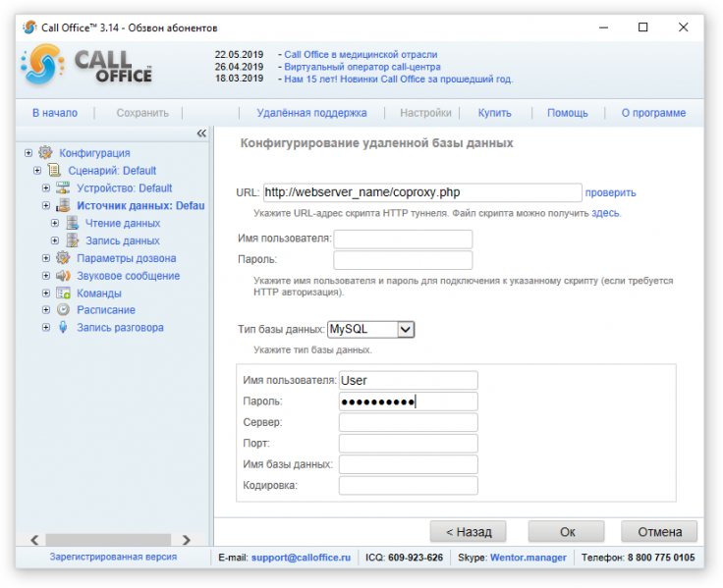
Task: Open Удалённая поддержка menu item
Action: click(x=311, y=113)
